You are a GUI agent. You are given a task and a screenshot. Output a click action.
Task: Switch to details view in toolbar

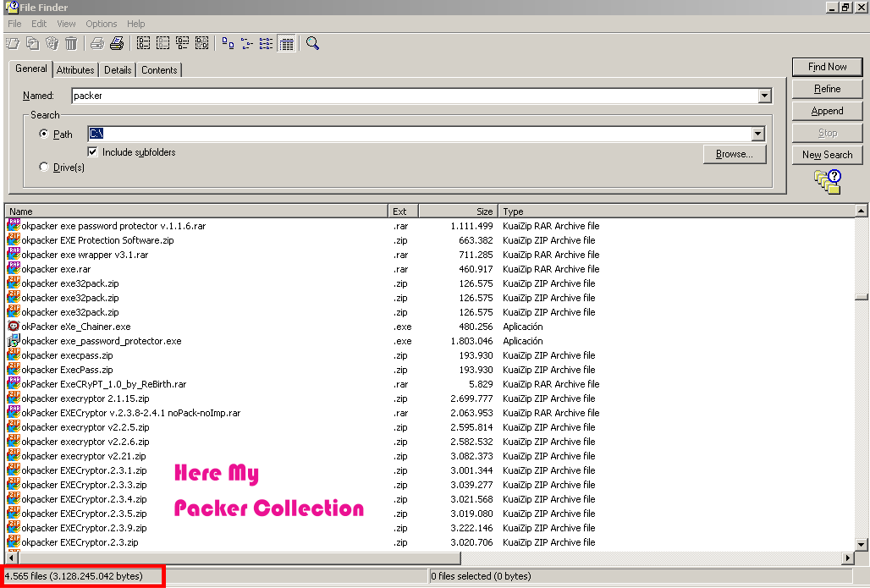tap(286, 43)
